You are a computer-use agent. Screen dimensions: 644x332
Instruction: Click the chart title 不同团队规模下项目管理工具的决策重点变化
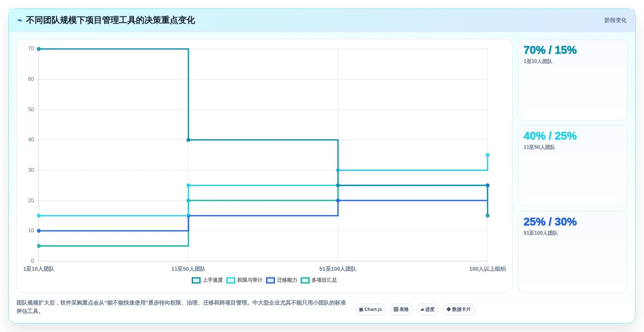click(x=111, y=20)
